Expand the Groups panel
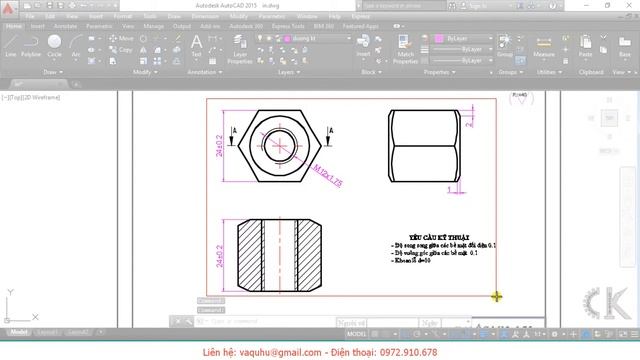This screenshot has height=360, width=640. pyautogui.click(x=511, y=72)
